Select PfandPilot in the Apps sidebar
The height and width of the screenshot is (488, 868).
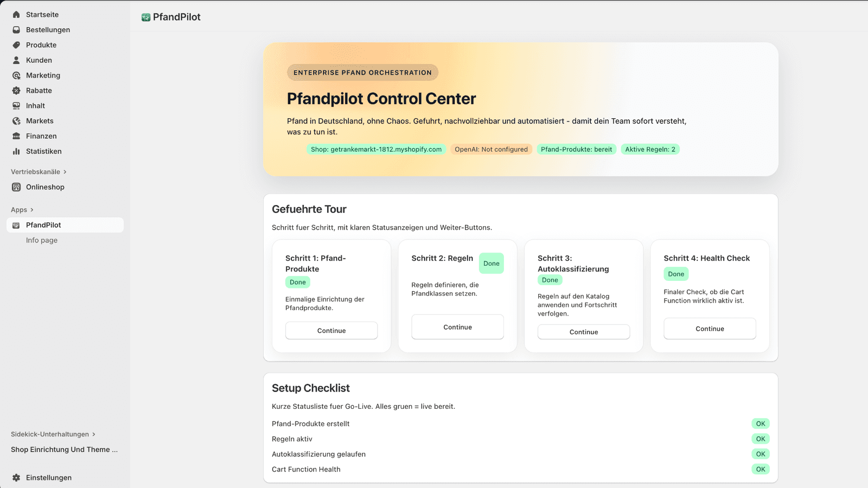[43, 225]
